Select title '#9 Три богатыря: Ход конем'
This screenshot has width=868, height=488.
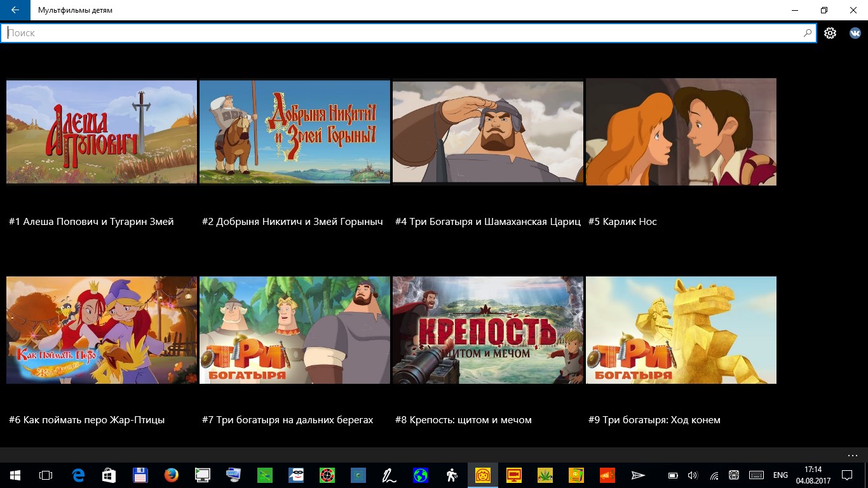tap(654, 420)
